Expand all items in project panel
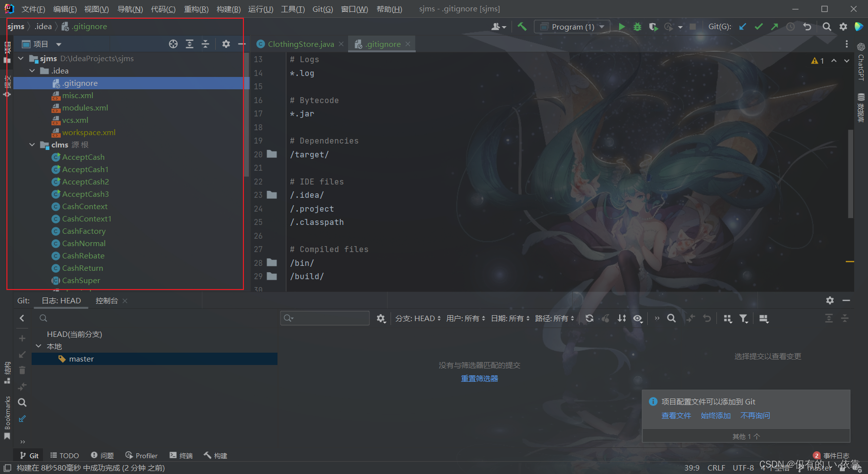 click(x=190, y=44)
